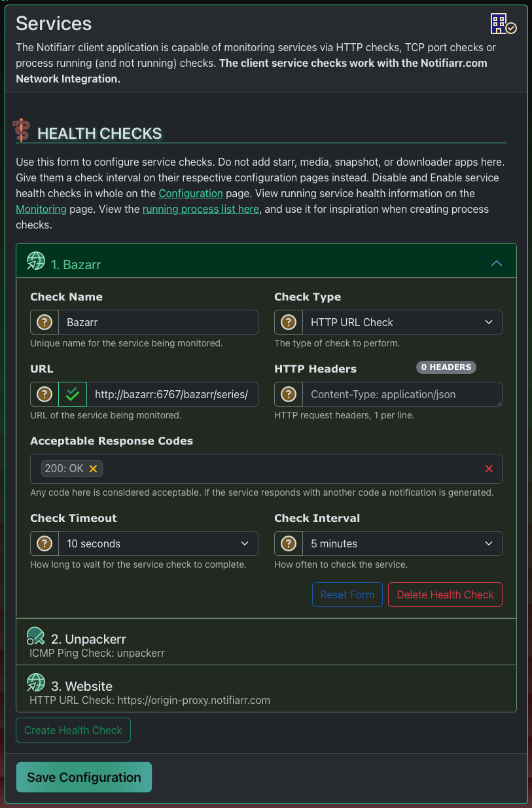Click the HTTP Headers text area
The image size is (532, 808).
tap(402, 394)
